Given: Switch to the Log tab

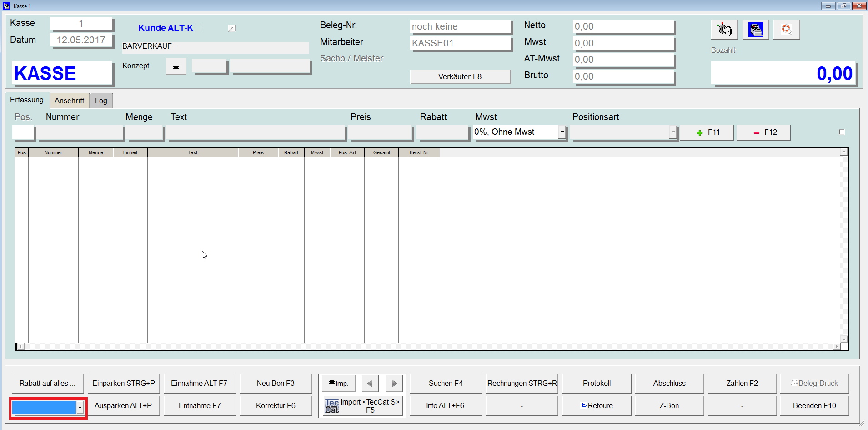Looking at the screenshot, I should pyautogui.click(x=101, y=101).
